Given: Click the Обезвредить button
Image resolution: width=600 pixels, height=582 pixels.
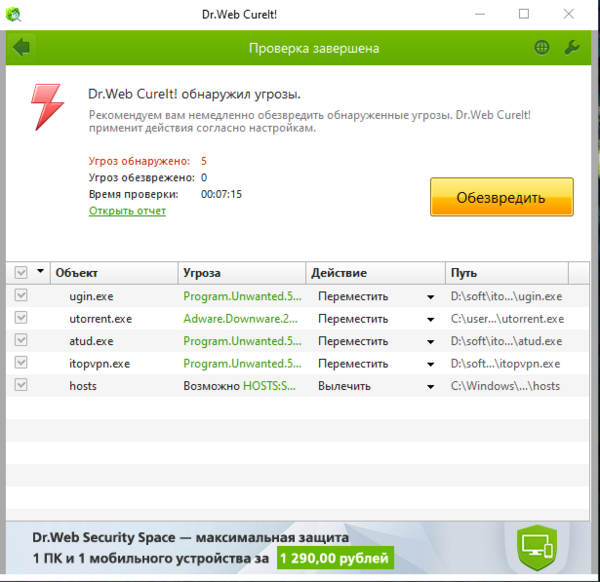Looking at the screenshot, I should [502, 197].
